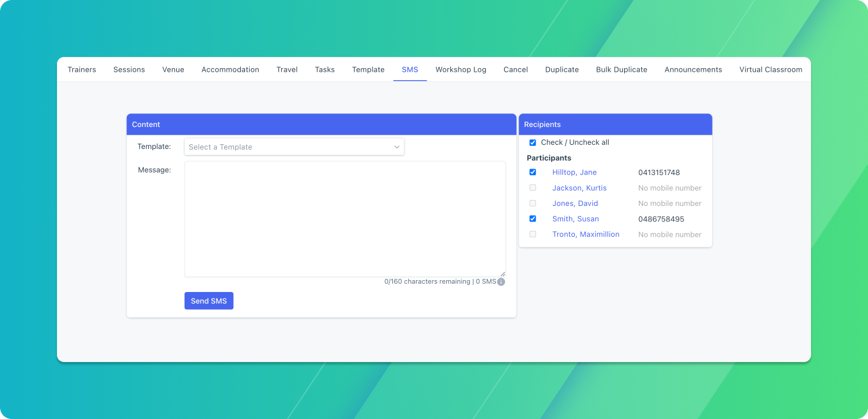The height and width of the screenshot is (419, 868).
Task: Go to the Virtual Classroom tab
Action: click(771, 69)
